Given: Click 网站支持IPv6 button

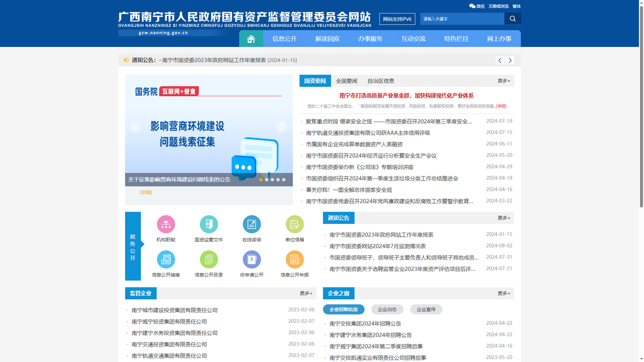Looking at the screenshot, I should (397, 19).
